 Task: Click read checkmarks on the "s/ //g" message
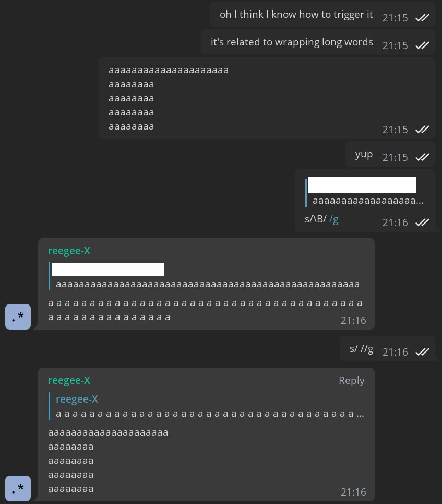coord(422,352)
